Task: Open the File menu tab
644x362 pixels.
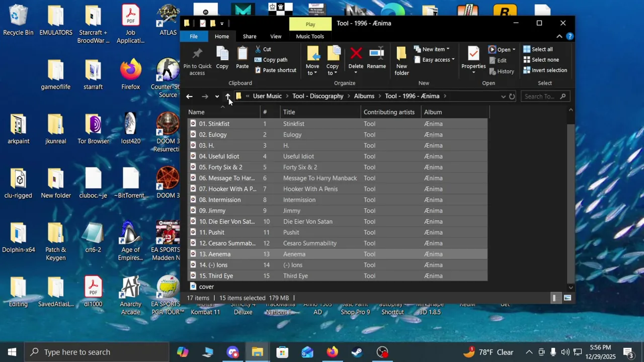Action: click(194, 36)
